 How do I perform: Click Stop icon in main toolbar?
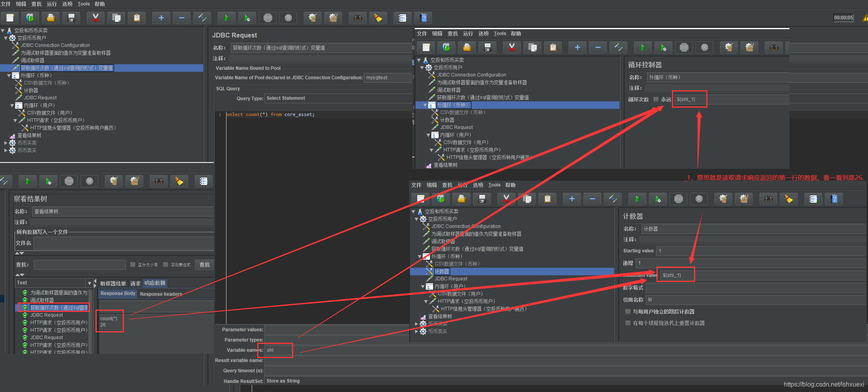click(268, 18)
